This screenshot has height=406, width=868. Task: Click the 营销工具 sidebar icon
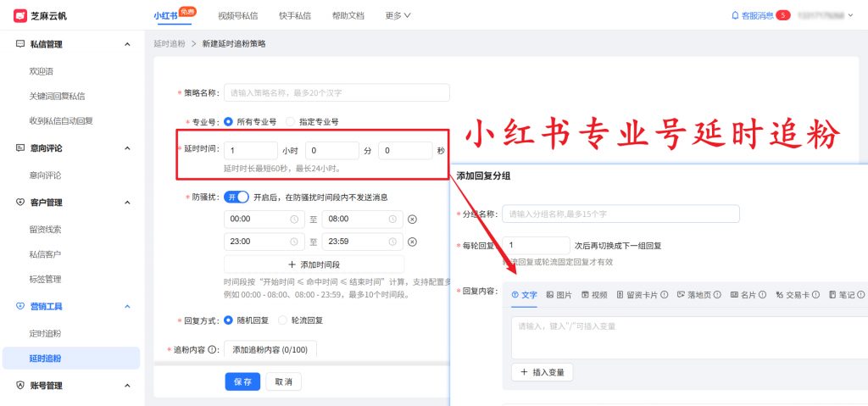(x=20, y=306)
